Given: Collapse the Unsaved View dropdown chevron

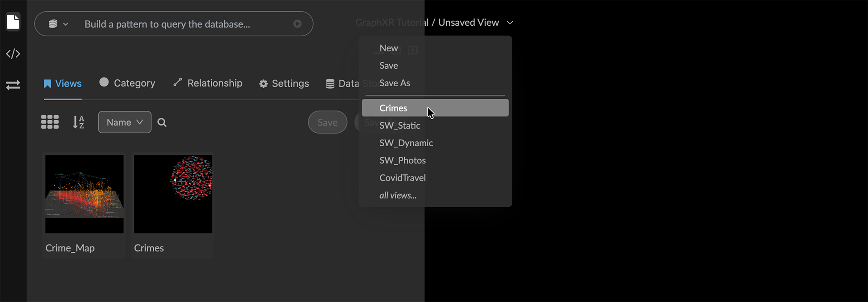Looking at the screenshot, I should pyautogui.click(x=510, y=23).
